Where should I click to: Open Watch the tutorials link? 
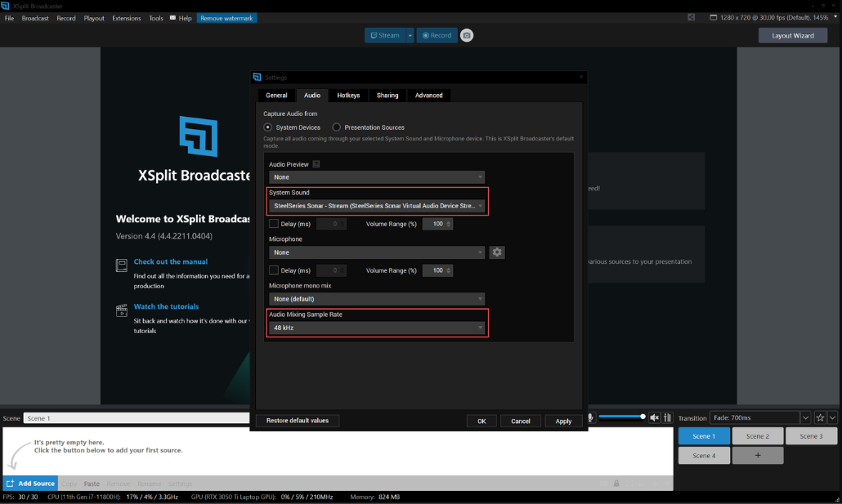click(166, 306)
